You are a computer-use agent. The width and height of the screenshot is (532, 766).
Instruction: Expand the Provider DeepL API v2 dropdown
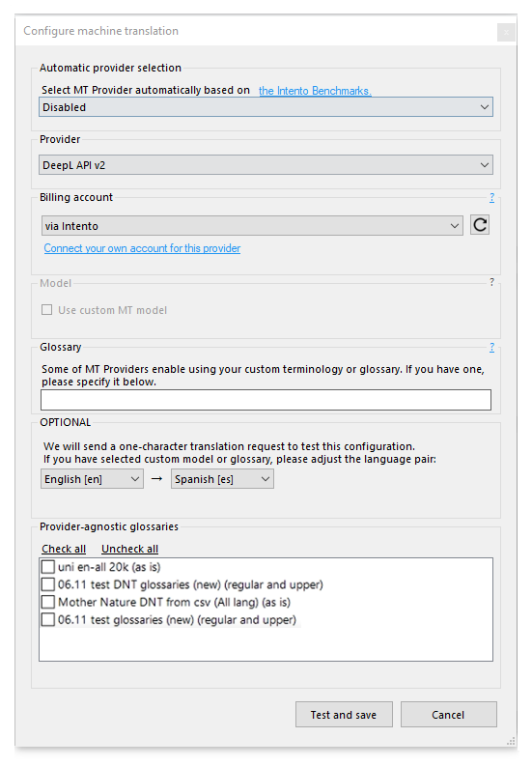266,165
